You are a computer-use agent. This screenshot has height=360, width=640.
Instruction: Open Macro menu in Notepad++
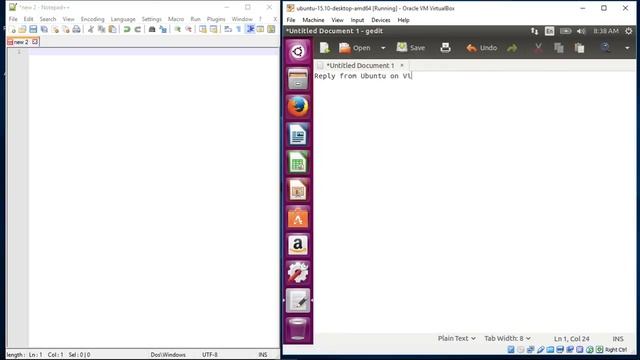(176, 19)
